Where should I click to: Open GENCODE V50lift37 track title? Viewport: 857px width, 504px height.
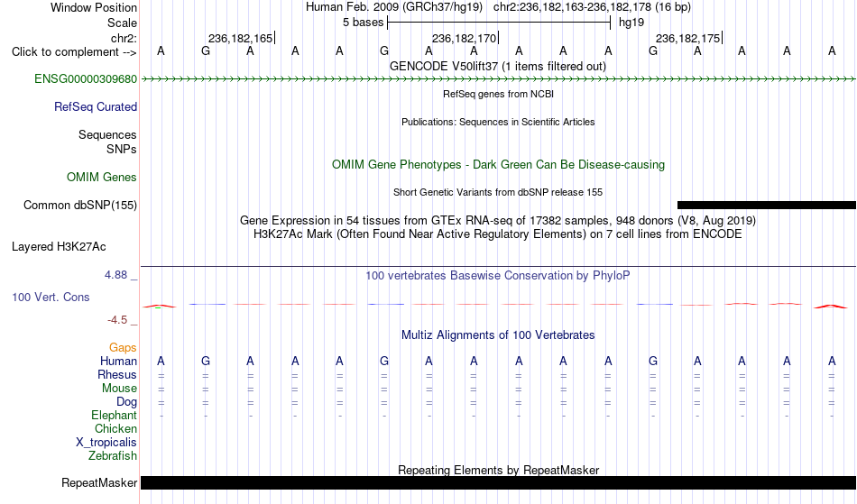(498, 67)
